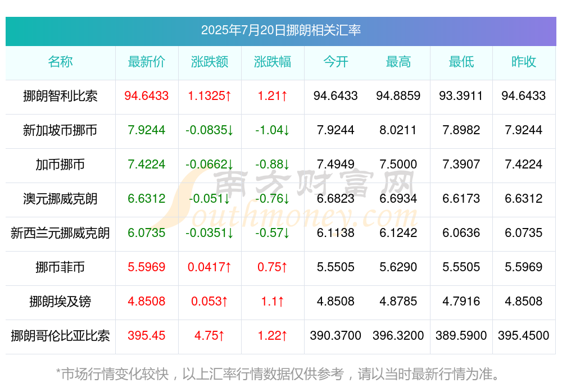Click the row name 澳元挪威克朗

(60, 198)
